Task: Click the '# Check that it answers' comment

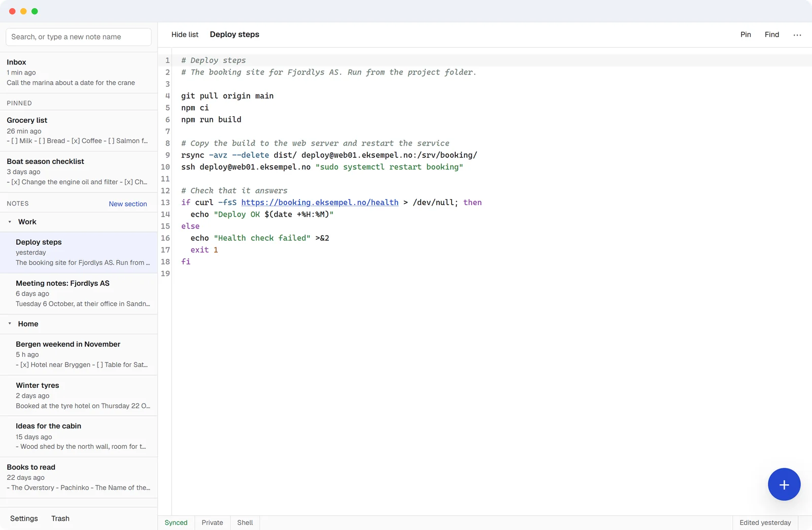Action: tap(234, 191)
